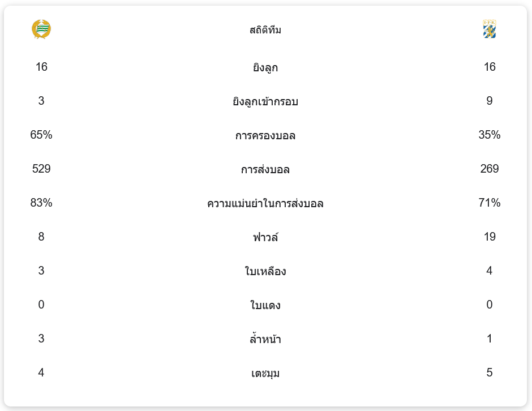Click the 529 passes value

[x=41, y=169]
